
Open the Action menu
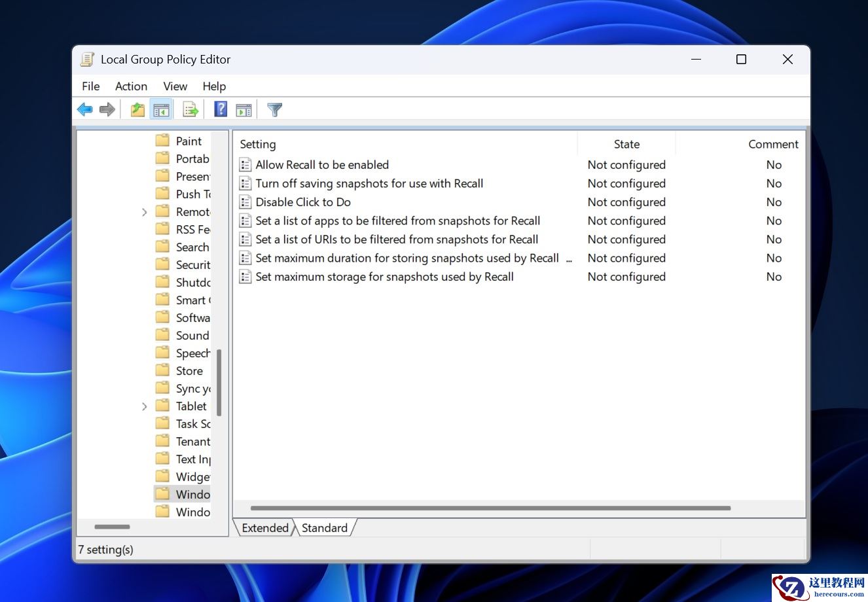pyautogui.click(x=131, y=86)
